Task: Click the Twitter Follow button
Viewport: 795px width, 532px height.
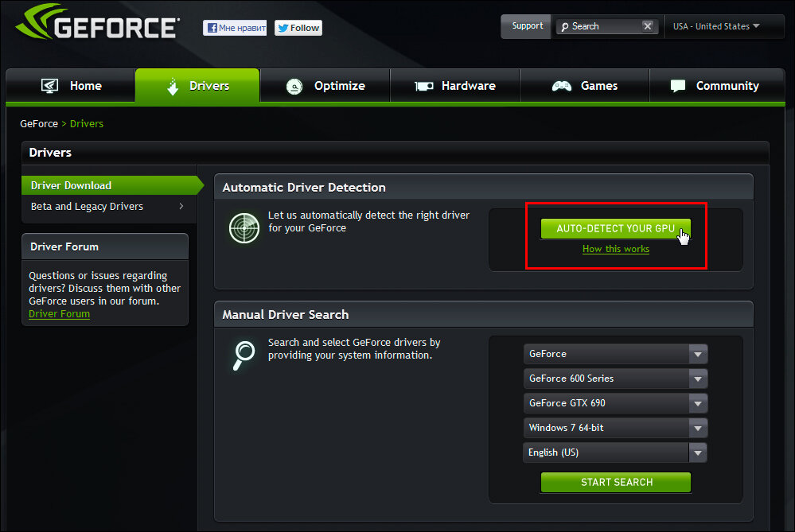Action: [298, 28]
